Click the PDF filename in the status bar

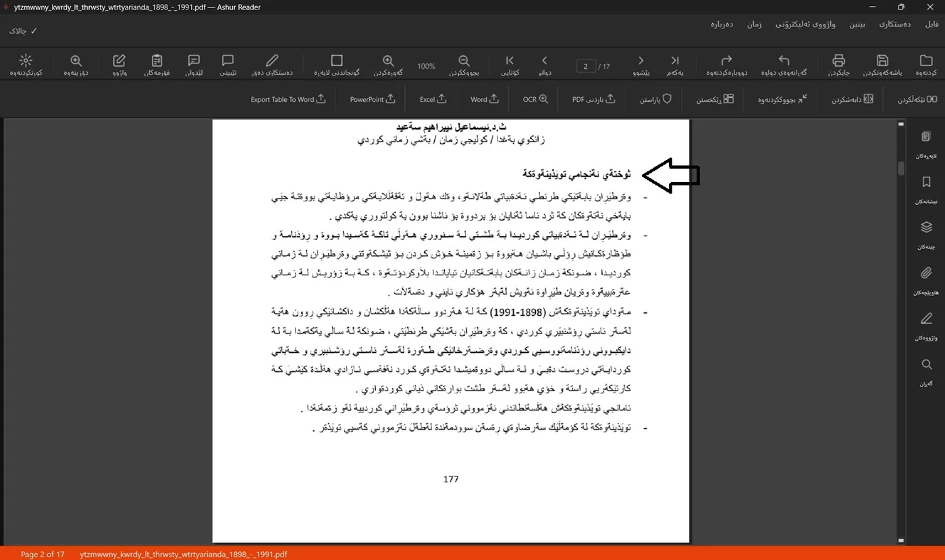click(183, 554)
